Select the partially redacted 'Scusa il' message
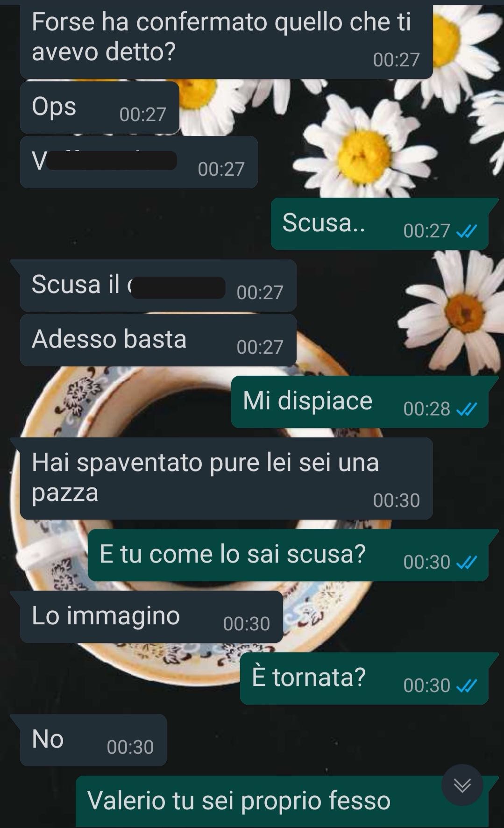Image resolution: width=504 pixels, height=828 pixels. coord(158,286)
